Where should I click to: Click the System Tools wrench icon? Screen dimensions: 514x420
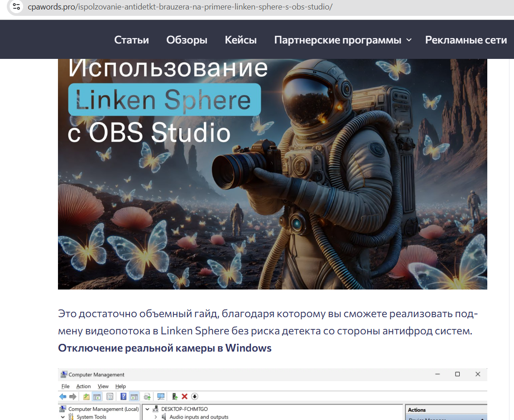click(71, 417)
